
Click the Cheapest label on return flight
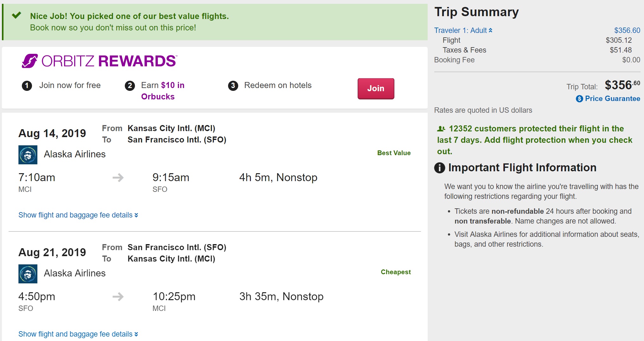(x=396, y=272)
